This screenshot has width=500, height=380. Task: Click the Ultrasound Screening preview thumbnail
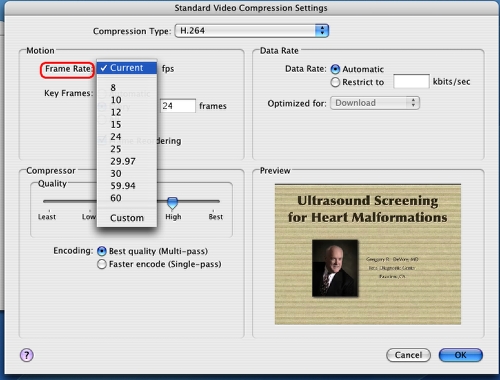pyautogui.click(x=368, y=254)
